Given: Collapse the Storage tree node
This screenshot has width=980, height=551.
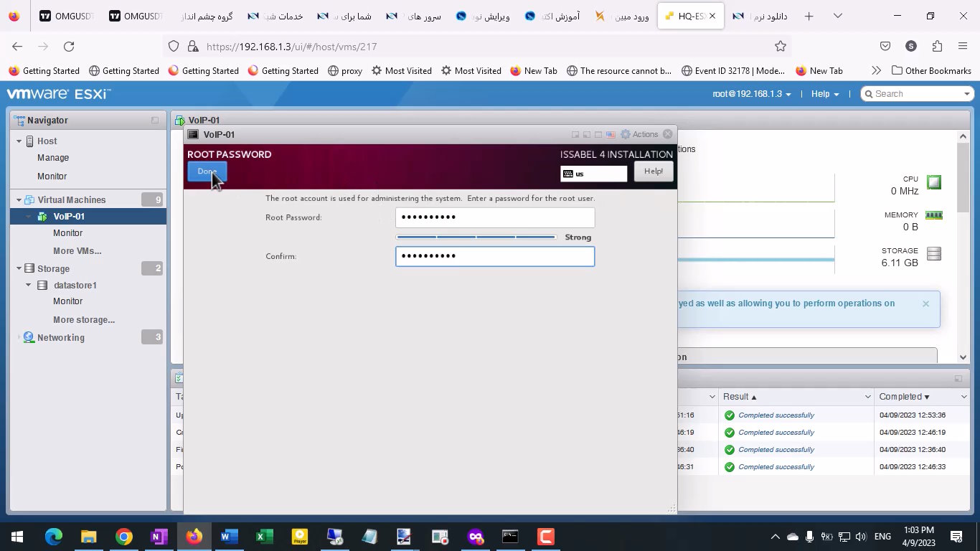Looking at the screenshot, I should point(19,269).
